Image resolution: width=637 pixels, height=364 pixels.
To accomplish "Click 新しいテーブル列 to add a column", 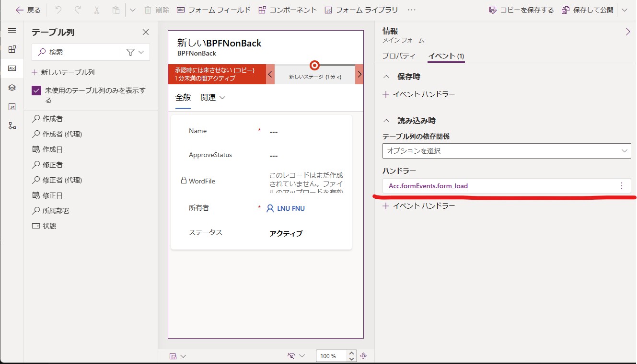I will coord(63,72).
